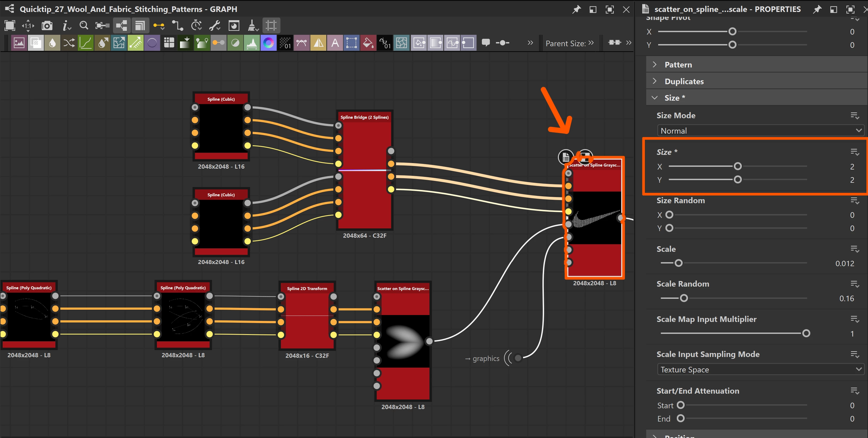
Task: Add a Blend node from toolbar
Action: point(36,43)
